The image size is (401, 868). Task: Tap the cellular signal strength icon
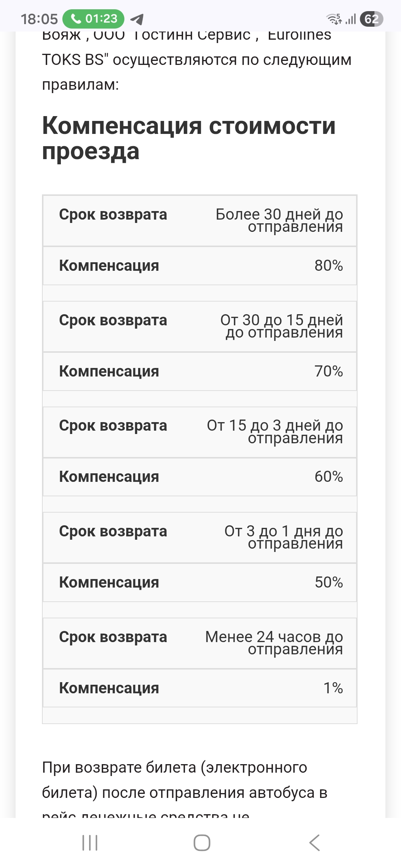[351, 19]
